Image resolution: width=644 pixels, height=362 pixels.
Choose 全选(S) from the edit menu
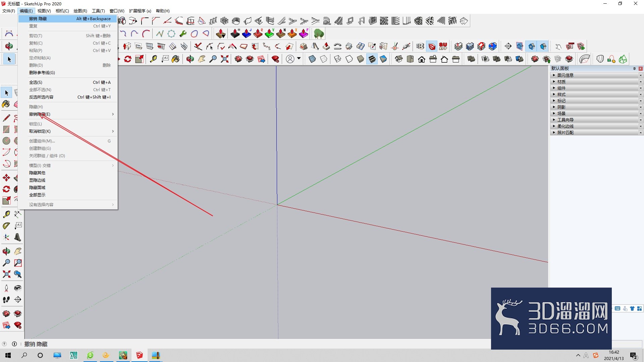tap(67, 82)
